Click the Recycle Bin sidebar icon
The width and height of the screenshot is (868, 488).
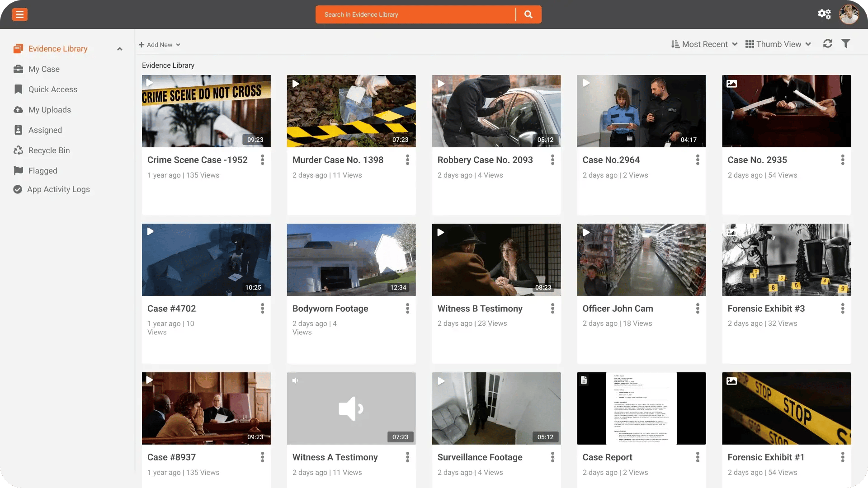point(18,150)
